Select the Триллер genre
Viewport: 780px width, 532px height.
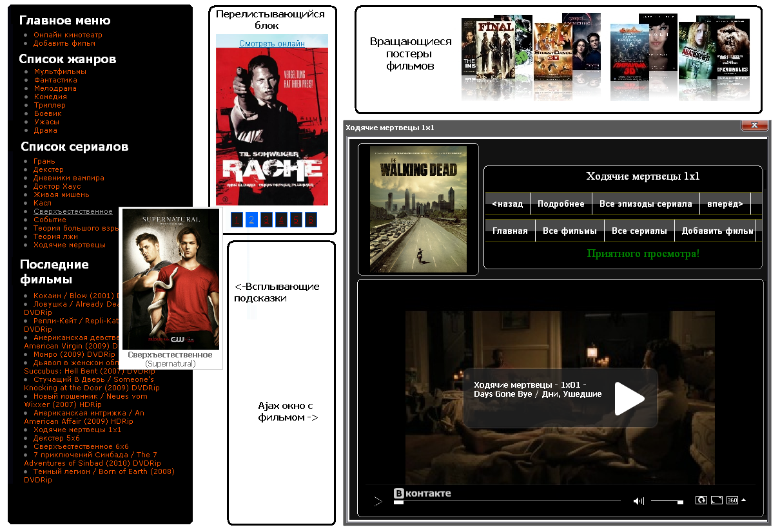pyautogui.click(x=50, y=105)
